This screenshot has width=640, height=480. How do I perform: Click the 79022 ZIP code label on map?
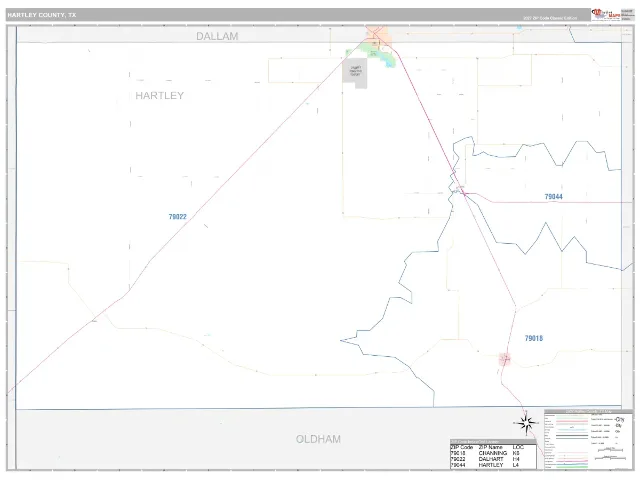178,217
